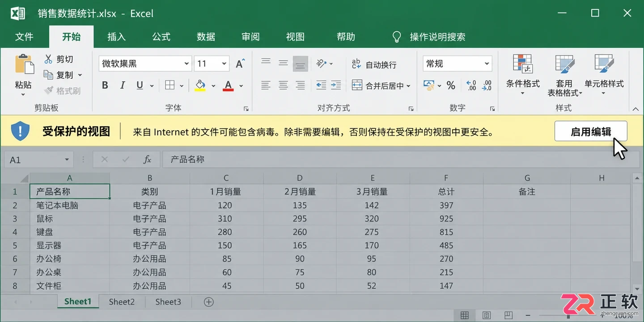Align text right
Viewport: 644px width, 322px height.
tap(301, 85)
